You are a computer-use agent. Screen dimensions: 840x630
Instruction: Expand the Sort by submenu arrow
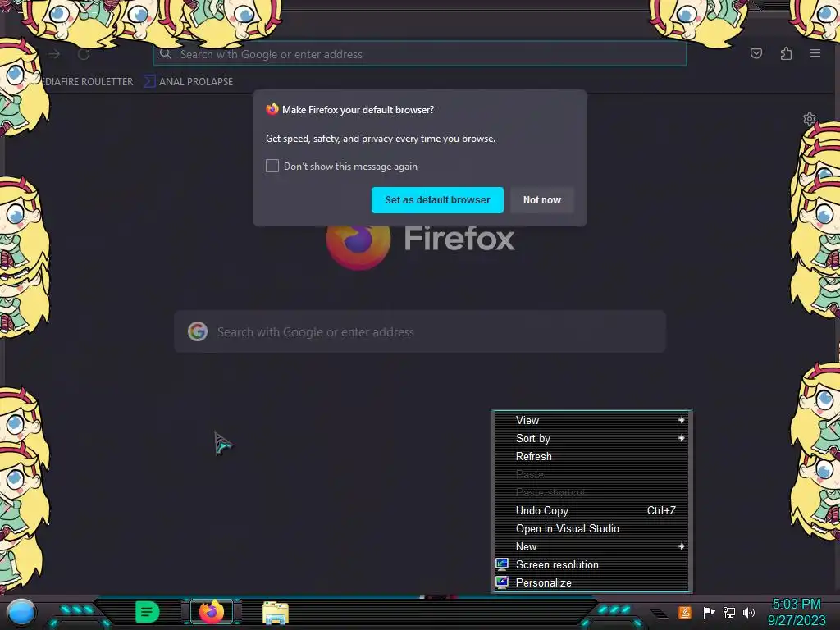pos(681,438)
